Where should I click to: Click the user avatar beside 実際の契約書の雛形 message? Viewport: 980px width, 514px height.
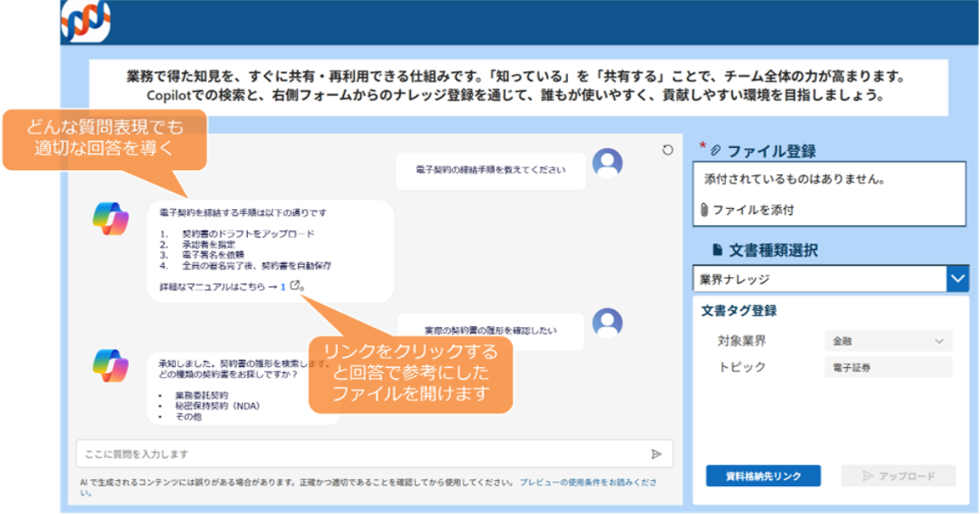(x=607, y=322)
